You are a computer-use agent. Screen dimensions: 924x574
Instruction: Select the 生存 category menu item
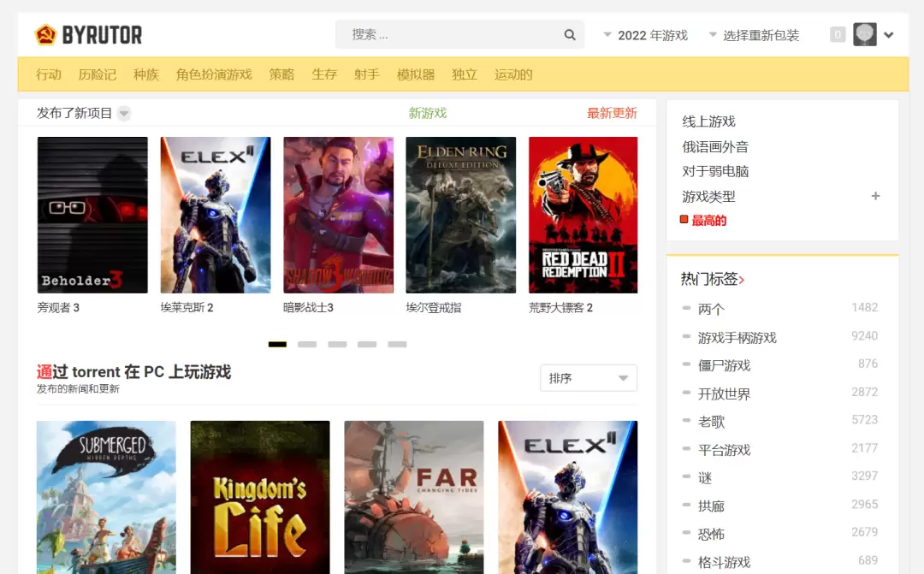tap(324, 74)
